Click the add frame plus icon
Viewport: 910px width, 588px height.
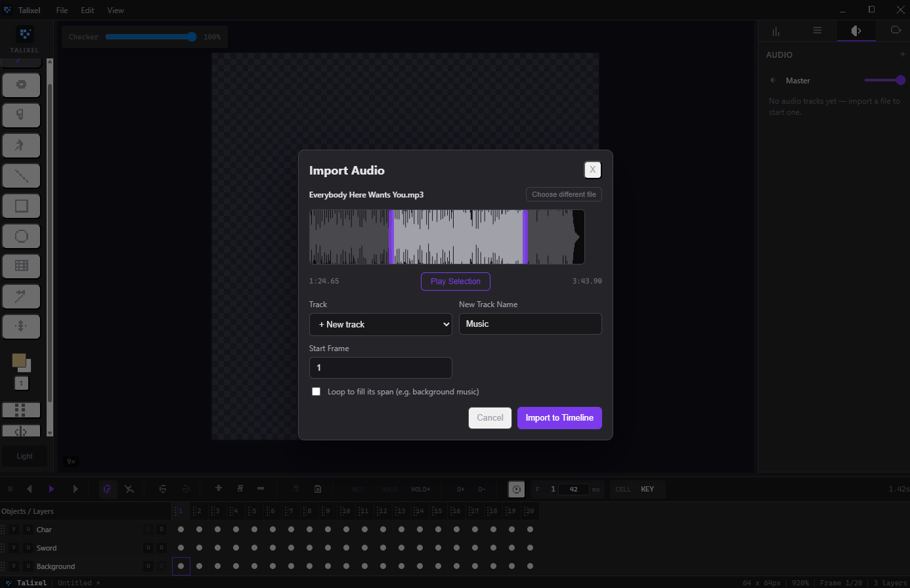(x=219, y=488)
